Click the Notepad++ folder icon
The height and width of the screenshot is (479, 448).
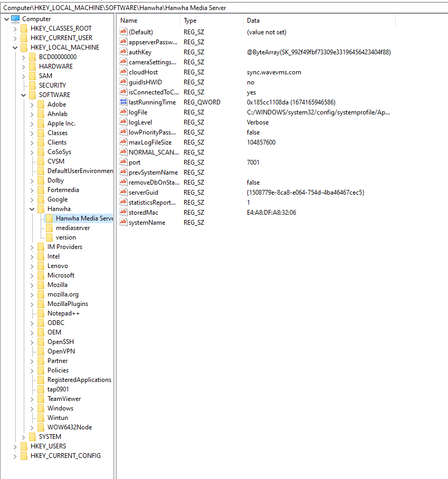(41, 313)
